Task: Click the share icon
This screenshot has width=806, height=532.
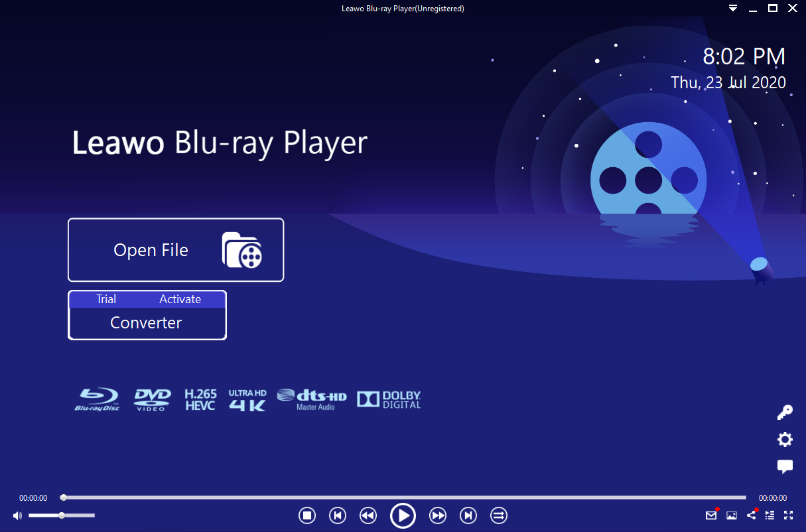Action: (x=751, y=515)
